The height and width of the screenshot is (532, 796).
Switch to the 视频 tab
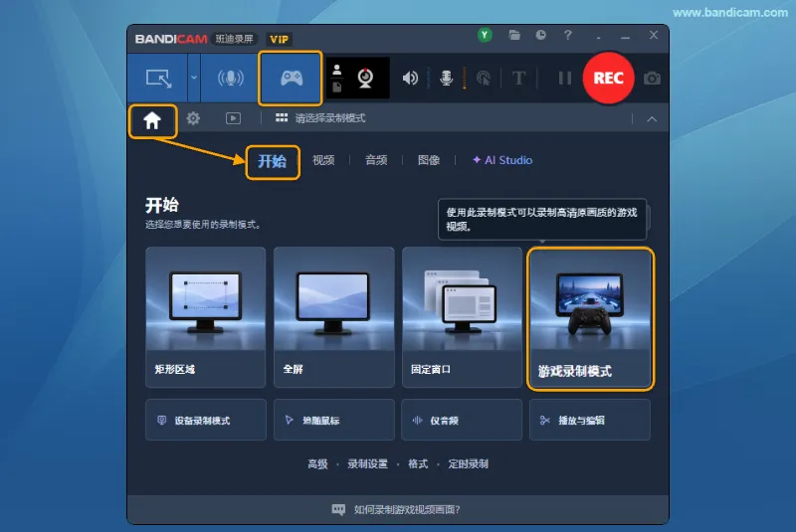(323, 160)
